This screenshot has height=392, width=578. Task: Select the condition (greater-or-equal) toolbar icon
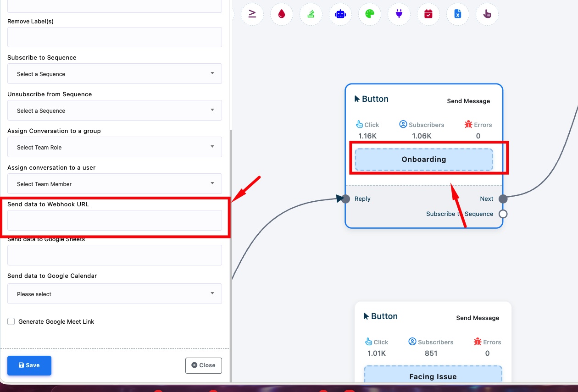252,14
